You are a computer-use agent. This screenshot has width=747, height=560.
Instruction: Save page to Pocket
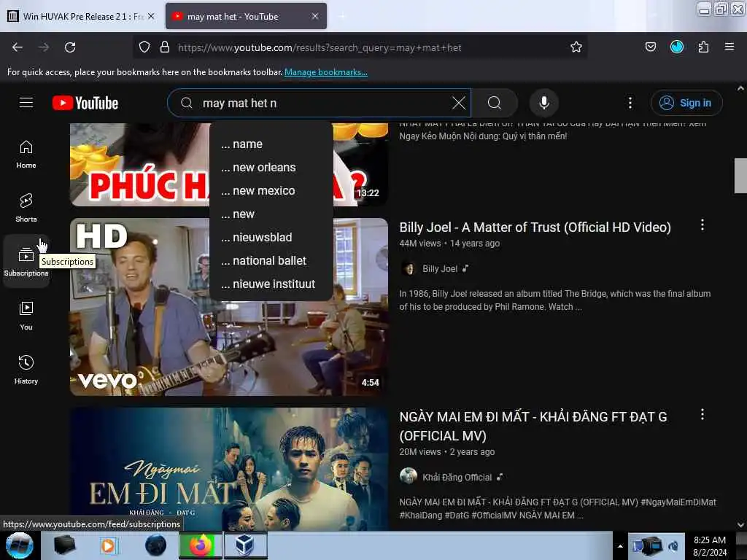650,47
